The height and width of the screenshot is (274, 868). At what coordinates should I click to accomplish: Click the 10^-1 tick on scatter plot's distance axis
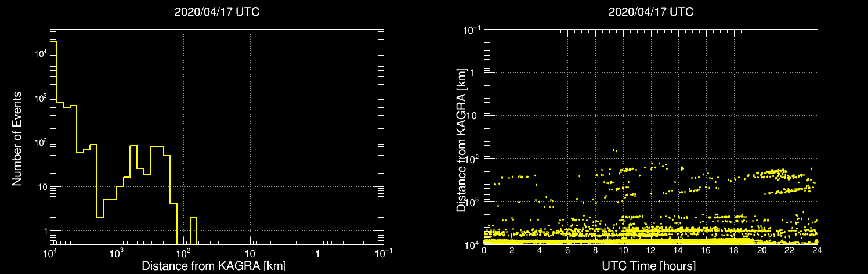[x=472, y=30]
